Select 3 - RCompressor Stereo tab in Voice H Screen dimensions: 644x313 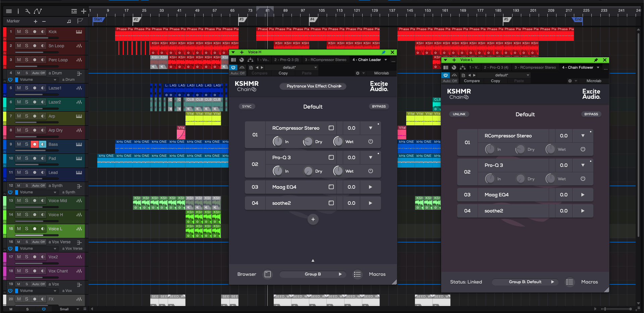[x=326, y=60]
